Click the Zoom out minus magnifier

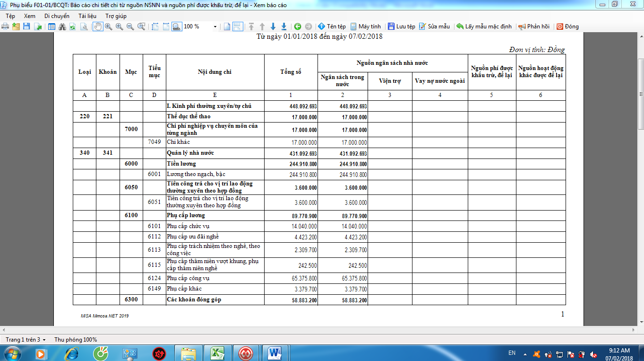pyautogui.click(x=130, y=26)
